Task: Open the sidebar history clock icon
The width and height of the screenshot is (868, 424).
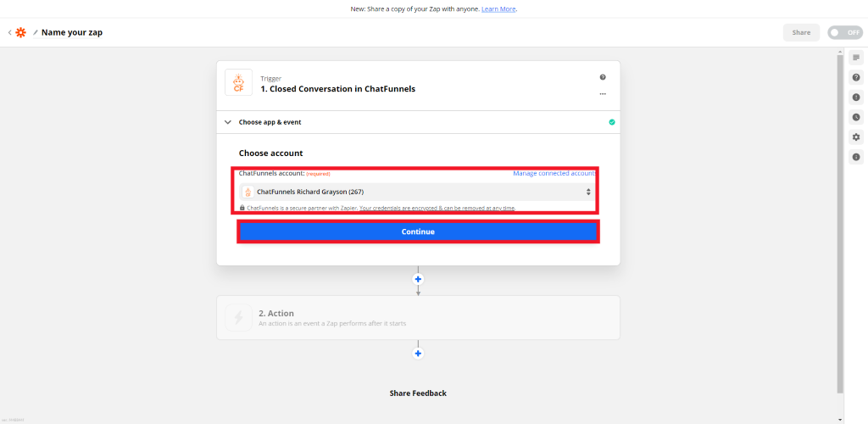Action: pyautogui.click(x=856, y=117)
